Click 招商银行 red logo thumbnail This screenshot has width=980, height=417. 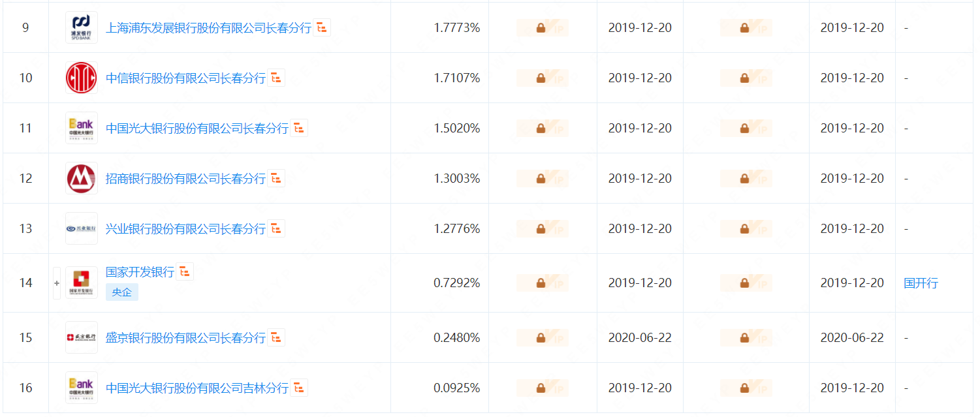click(82, 178)
